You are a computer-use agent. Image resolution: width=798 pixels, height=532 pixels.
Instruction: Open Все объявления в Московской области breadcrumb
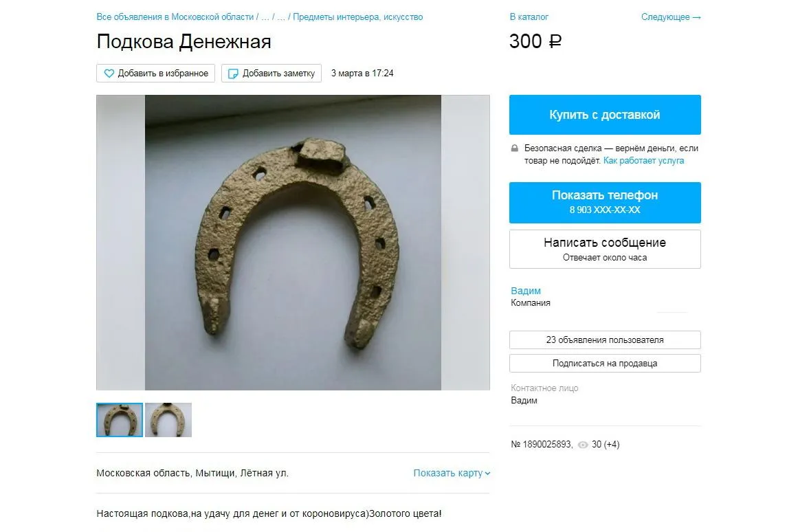point(175,16)
